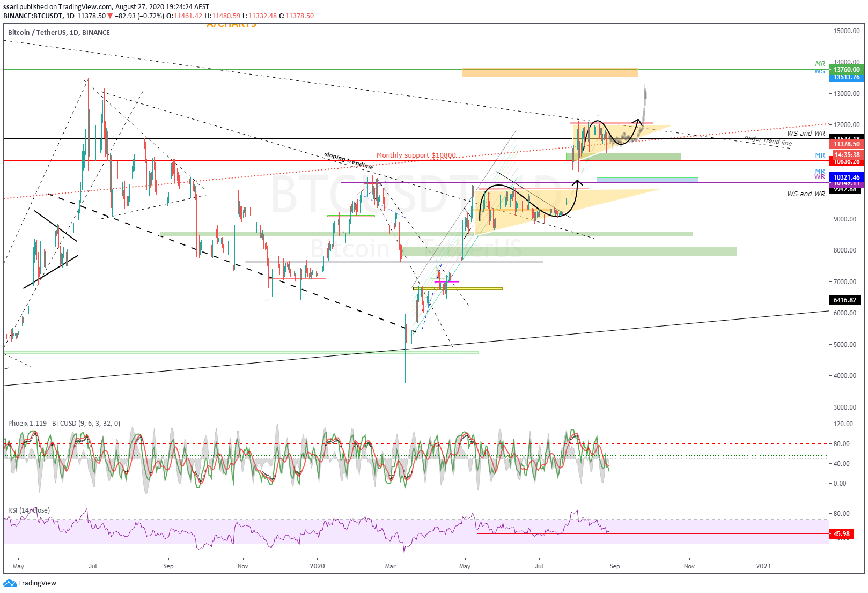Click the 'sloping trendline' annotation text

(349, 161)
